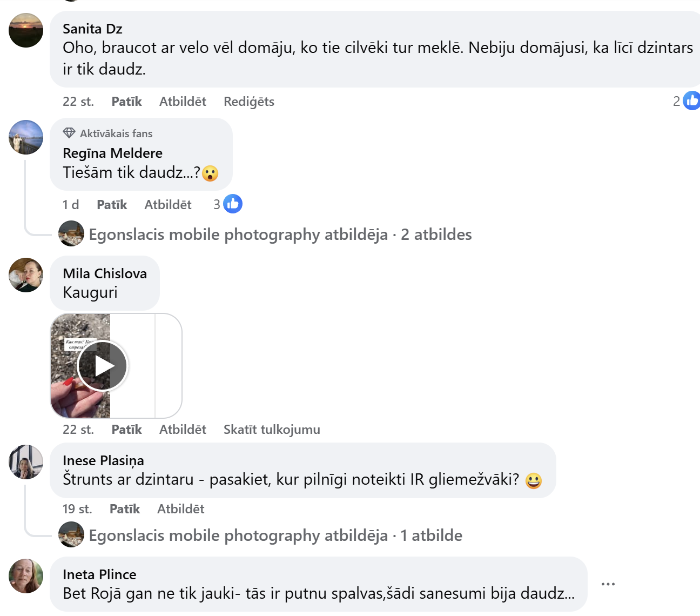
Task: Open Mila Chislova's profile avatar
Action: [26, 275]
